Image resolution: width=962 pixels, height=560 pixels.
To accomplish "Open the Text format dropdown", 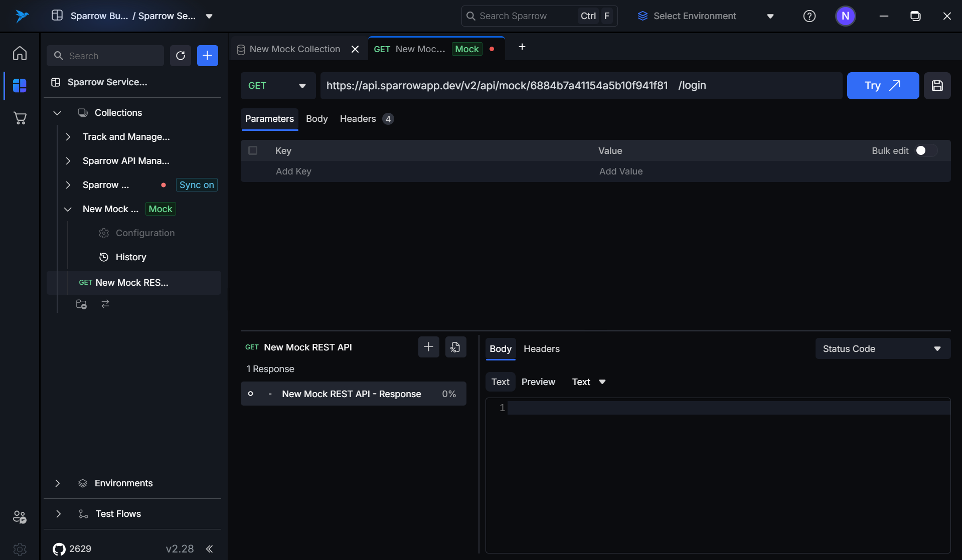I will point(589,382).
